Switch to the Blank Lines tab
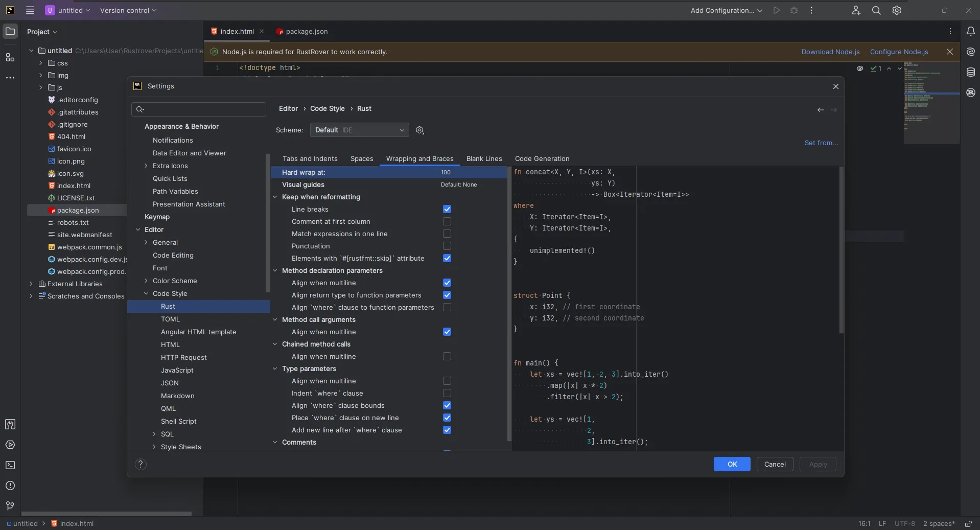Screen dimensions: 980x530 [x=484, y=159]
